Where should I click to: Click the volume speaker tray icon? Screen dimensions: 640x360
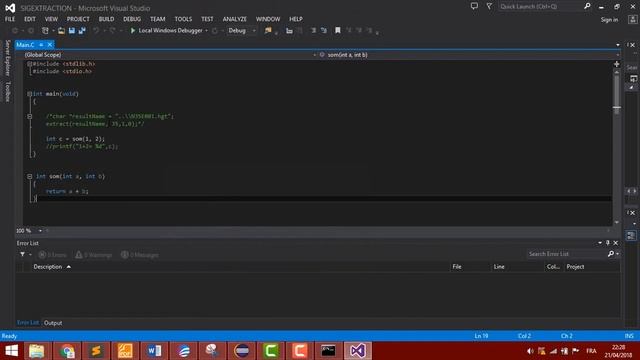530,351
